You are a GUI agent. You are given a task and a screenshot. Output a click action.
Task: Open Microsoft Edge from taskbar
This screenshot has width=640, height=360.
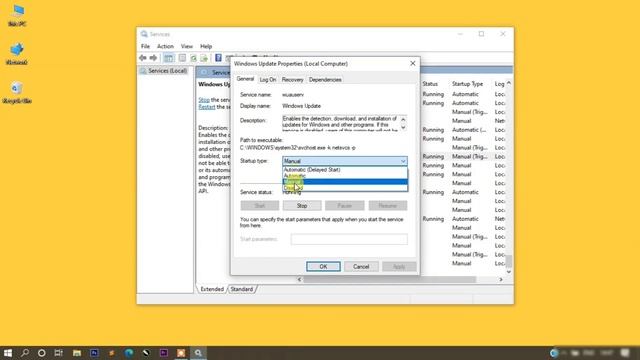pyautogui.click(x=129, y=353)
